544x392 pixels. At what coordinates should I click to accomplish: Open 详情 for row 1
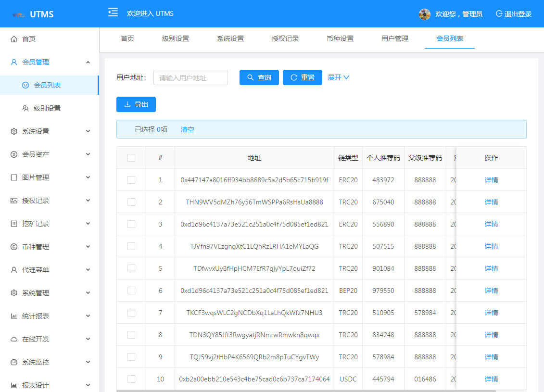point(491,180)
